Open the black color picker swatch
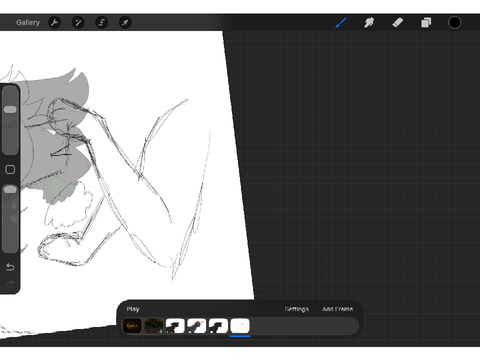The height and width of the screenshot is (360, 480). click(455, 23)
